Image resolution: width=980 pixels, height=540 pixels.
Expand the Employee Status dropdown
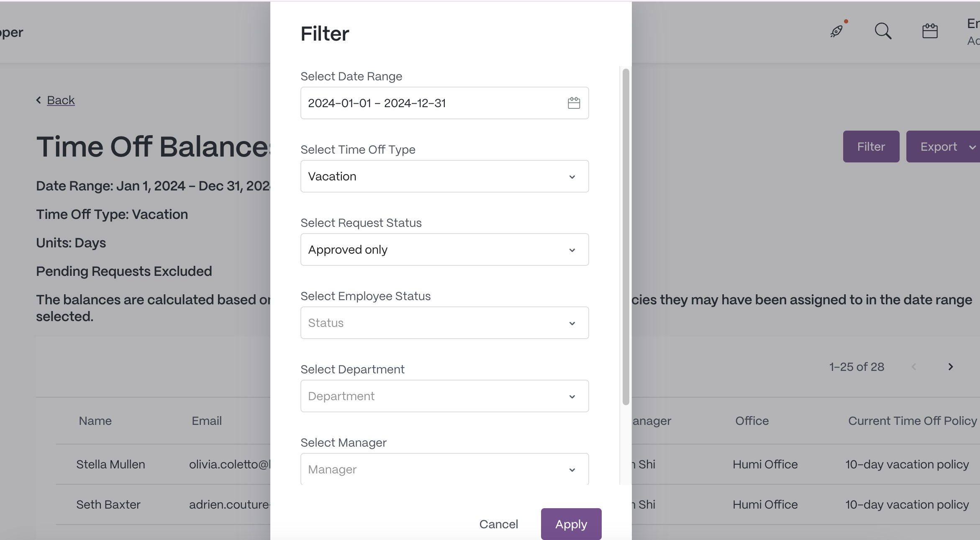coord(444,323)
